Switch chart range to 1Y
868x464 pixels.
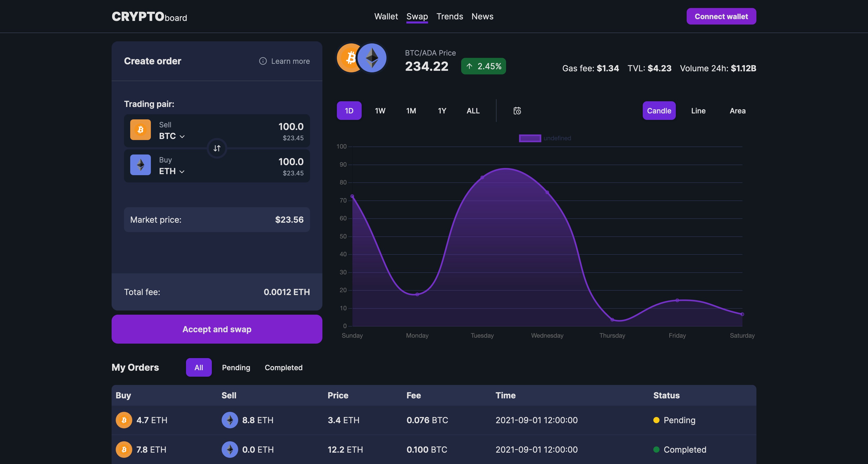coord(442,111)
